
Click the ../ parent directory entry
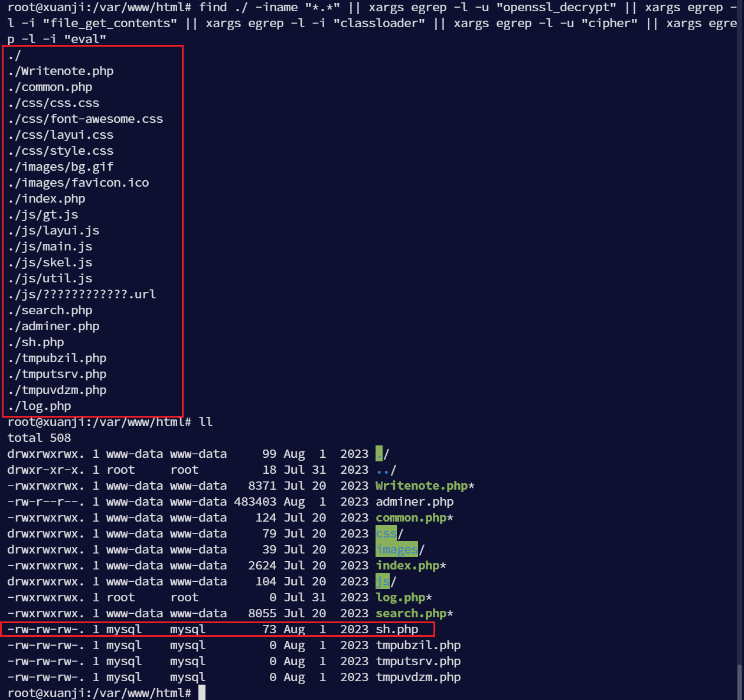(386, 470)
